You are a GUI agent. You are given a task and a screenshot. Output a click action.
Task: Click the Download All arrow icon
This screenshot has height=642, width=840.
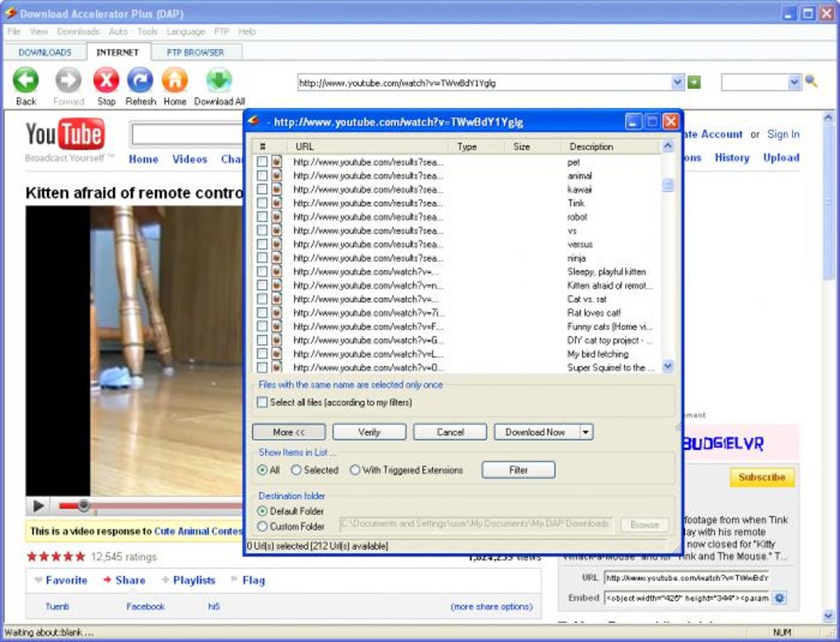219,81
